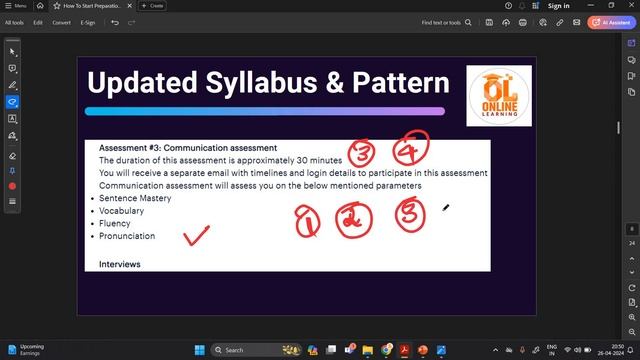Select the arrow selection tool
The image size is (640, 360).
(12, 52)
